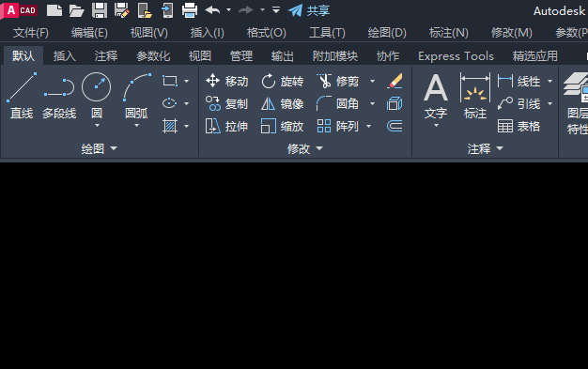588x369 pixels.
Task: Click the Erase tool icon
Action: click(395, 81)
